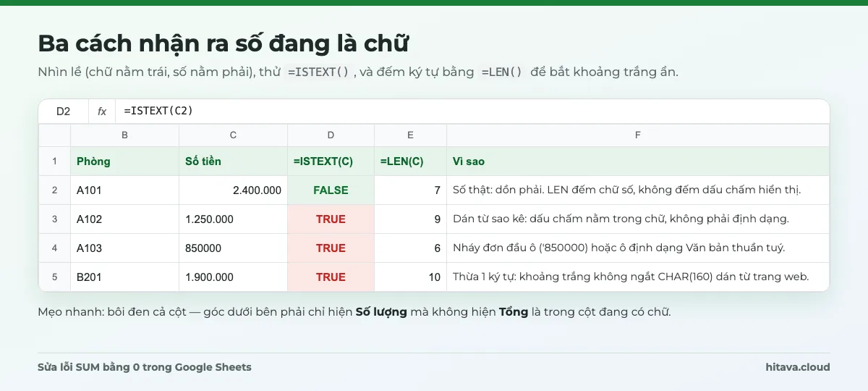Click the '=ISTEXT(C)' header cell
The width and height of the screenshot is (868, 391).
331,161
